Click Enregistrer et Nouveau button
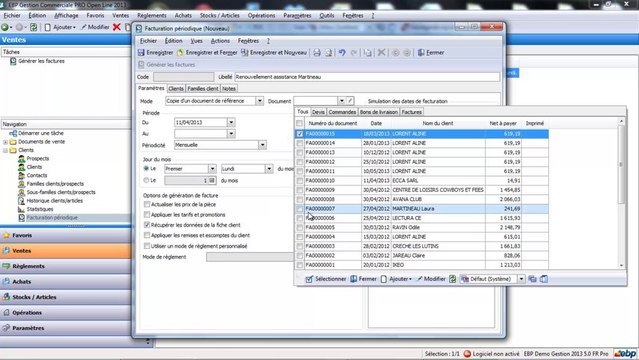 point(274,53)
